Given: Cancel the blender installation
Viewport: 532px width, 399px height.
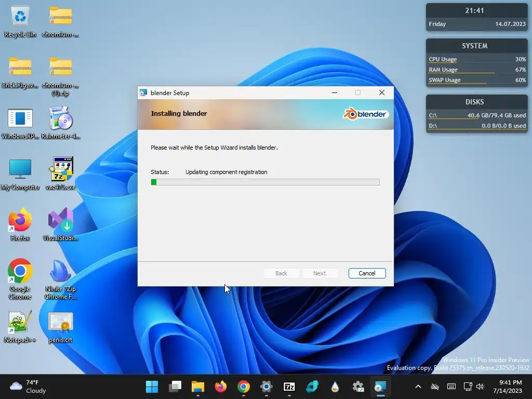Looking at the screenshot, I should tap(367, 273).
